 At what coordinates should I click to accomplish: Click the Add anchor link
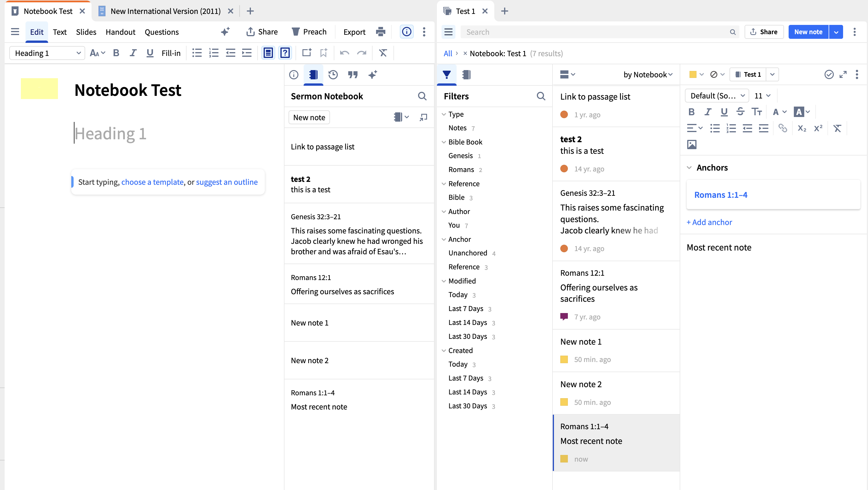click(x=709, y=222)
